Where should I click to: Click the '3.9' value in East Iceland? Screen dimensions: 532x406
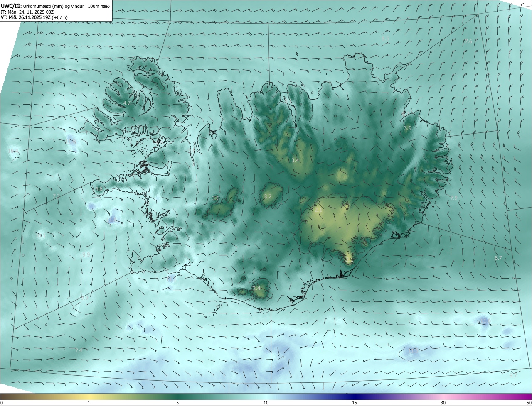408,128
